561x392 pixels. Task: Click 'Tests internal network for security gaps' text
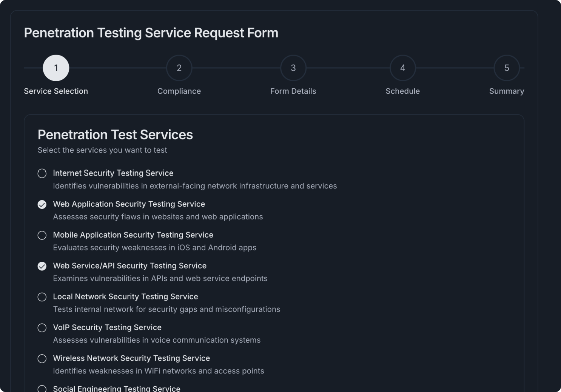pyautogui.click(x=166, y=309)
